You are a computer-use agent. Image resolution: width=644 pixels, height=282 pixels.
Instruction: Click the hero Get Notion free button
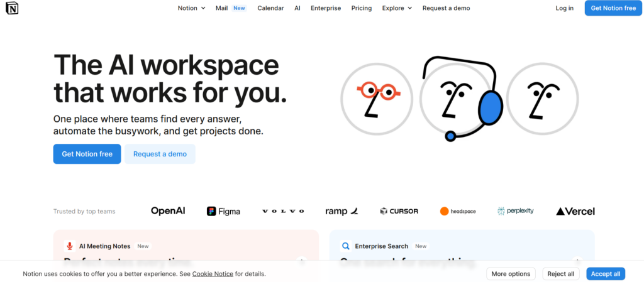[x=87, y=154]
